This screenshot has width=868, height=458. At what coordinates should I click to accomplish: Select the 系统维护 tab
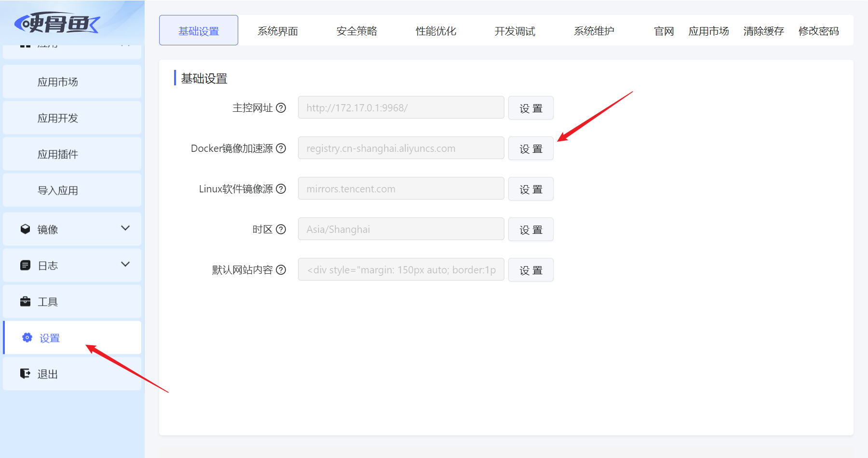click(x=594, y=31)
